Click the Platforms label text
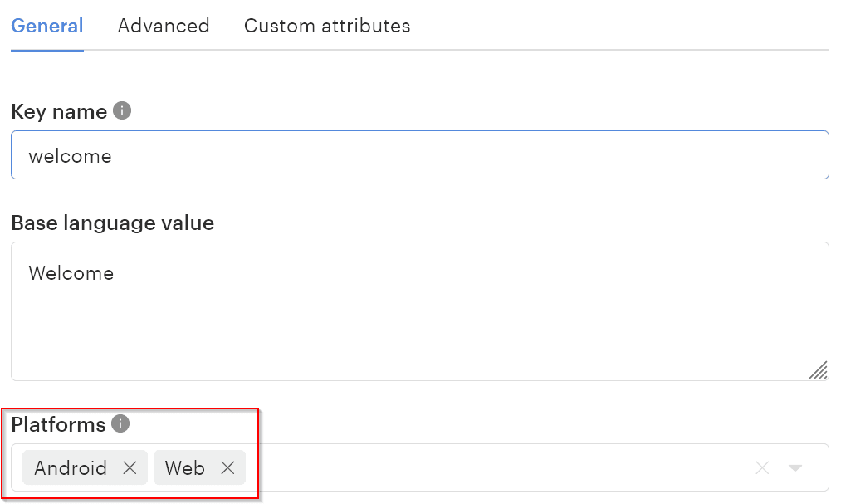Screen dimensions: 841x504 coord(58,424)
